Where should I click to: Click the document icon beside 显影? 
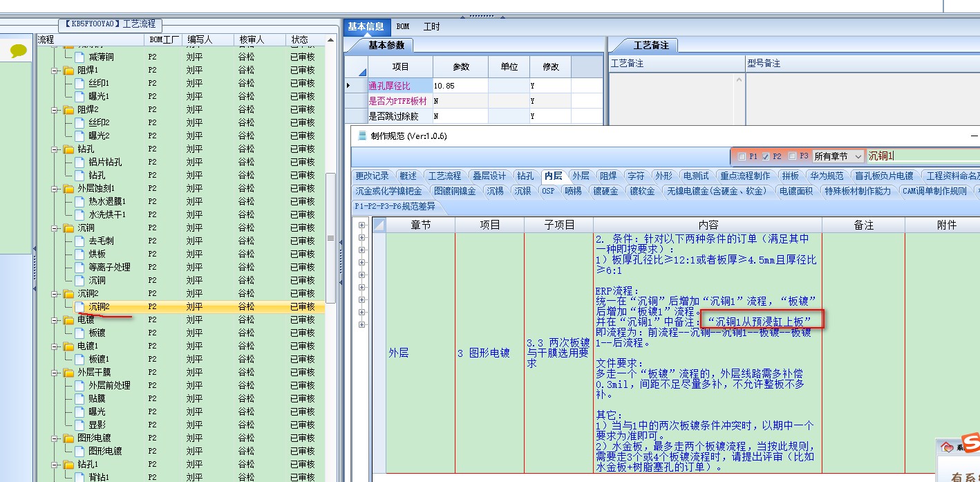[x=79, y=425]
